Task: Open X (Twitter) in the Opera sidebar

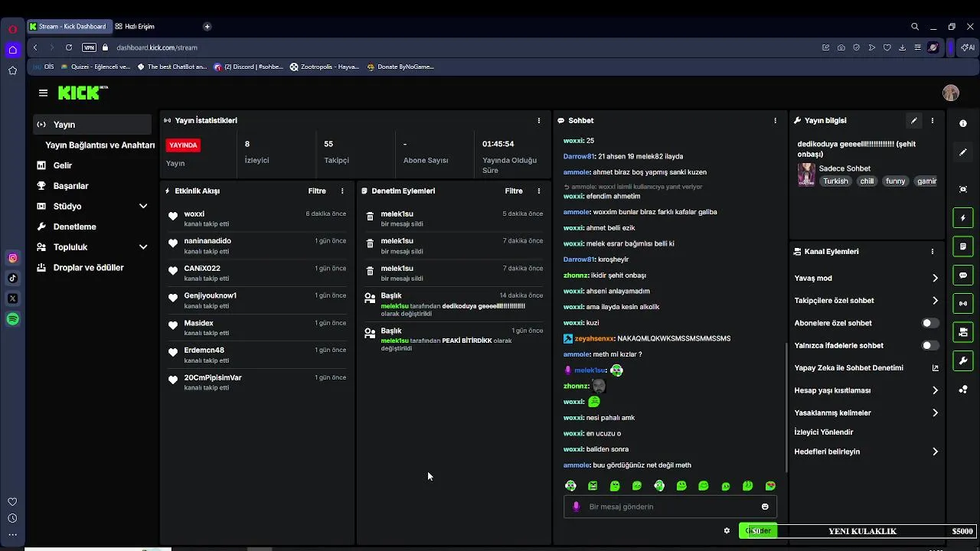Action: tap(12, 298)
